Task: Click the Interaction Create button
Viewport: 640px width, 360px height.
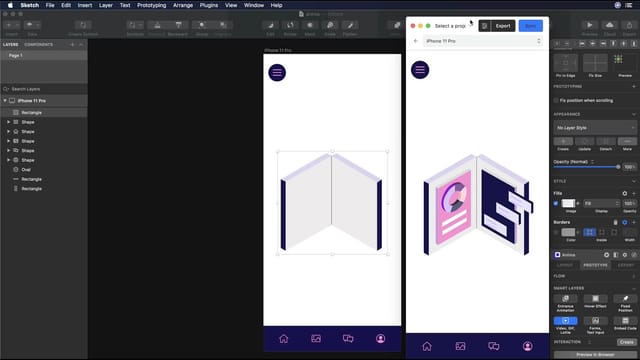Action: [627, 342]
